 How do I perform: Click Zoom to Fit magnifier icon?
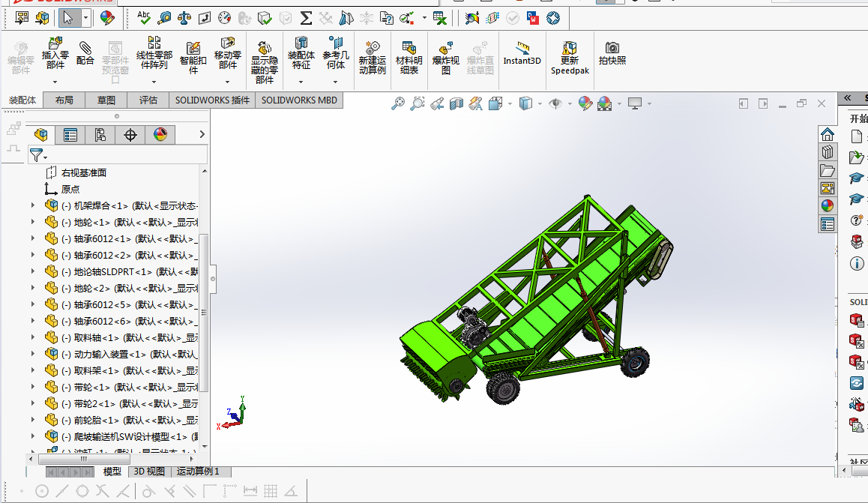pos(397,103)
